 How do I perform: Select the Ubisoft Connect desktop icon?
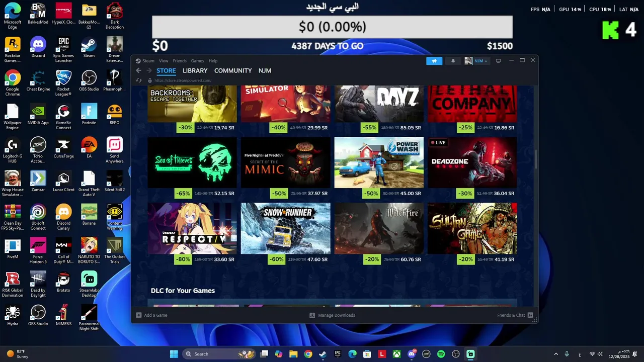pos(38,217)
